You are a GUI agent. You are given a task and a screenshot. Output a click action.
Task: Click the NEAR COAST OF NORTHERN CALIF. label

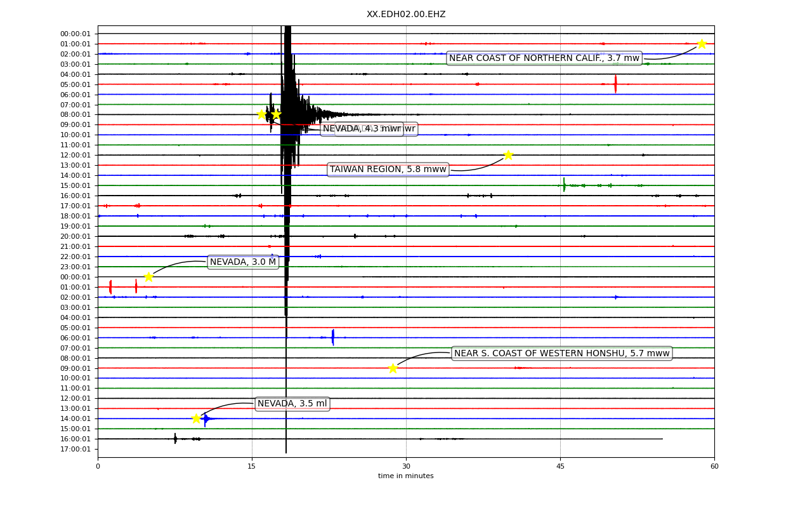tap(544, 58)
